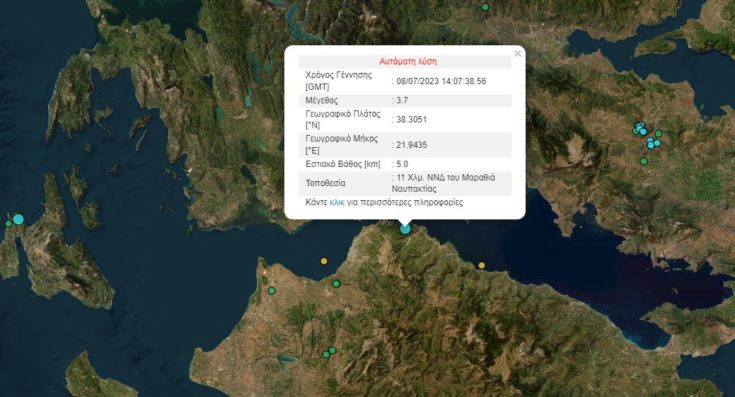Select the green marker at the top edge of the map
The width and height of the screenshot is (735, 397).
tap(485, 7)
